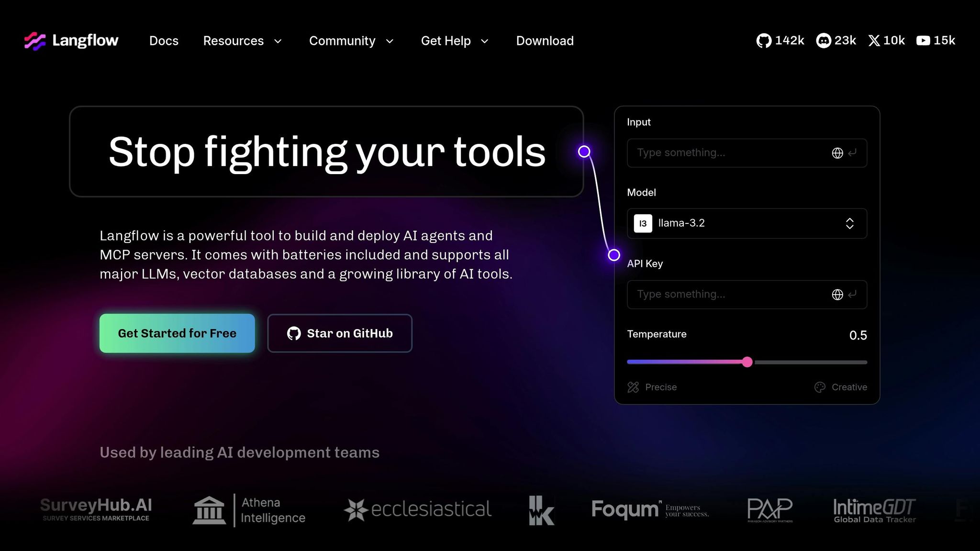The height and width of the screenshot is (551, 980).
Task: Go to the Docs page
Action: click(x=164, y=41)
